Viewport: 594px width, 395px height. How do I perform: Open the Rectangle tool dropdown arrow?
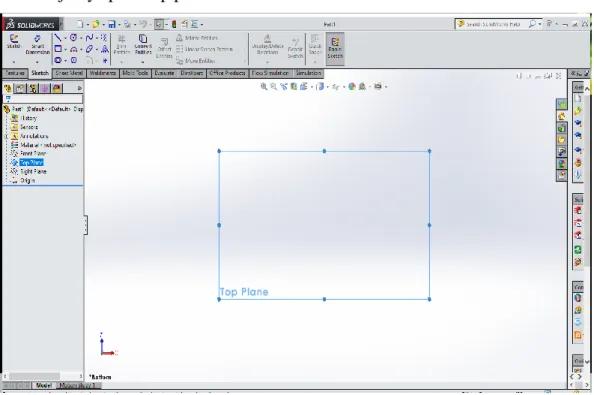65,50
